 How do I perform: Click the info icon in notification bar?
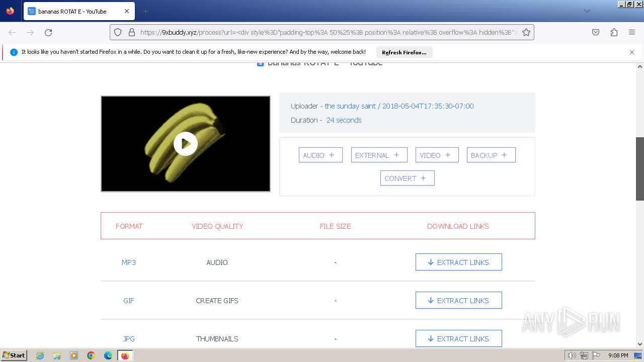tap(14, 52)
